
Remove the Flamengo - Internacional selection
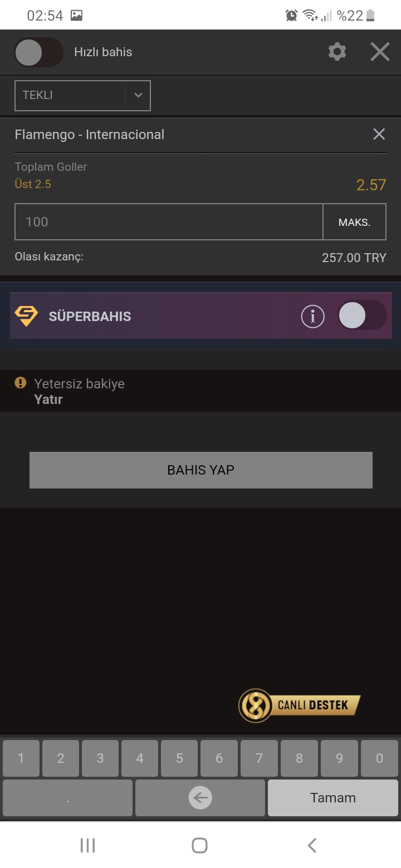pyautogui.click(x=379, y=134)
